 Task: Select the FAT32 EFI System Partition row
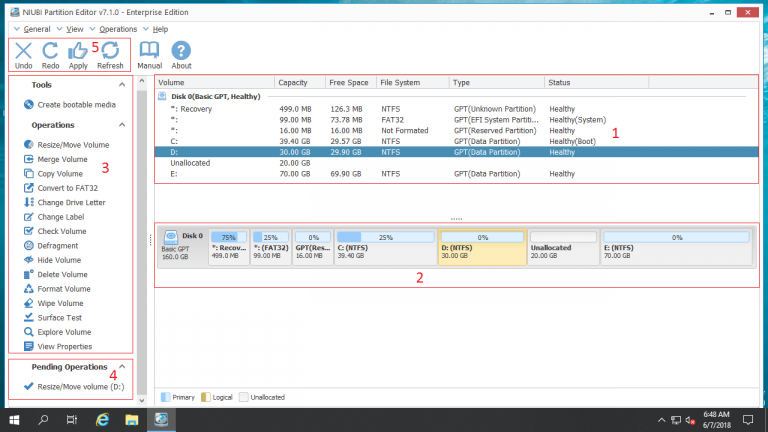tap(456, 120)
